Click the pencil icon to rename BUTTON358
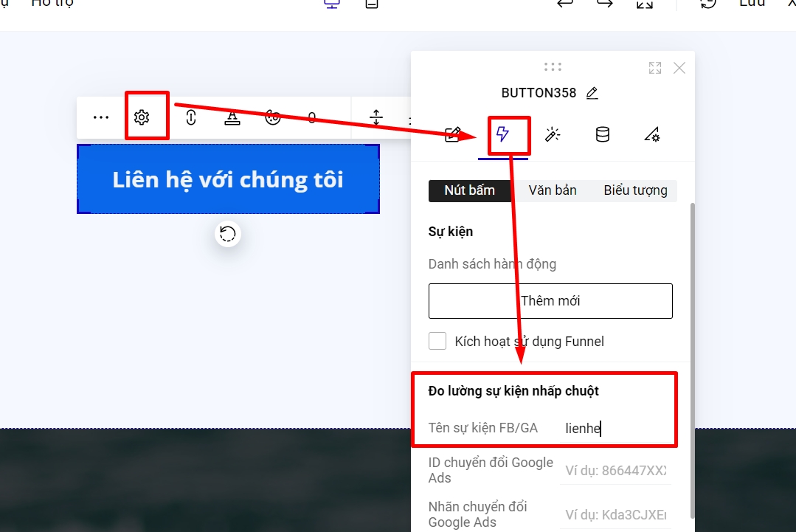This screenshot has width=796, height=532. click(x=592, y=93)
